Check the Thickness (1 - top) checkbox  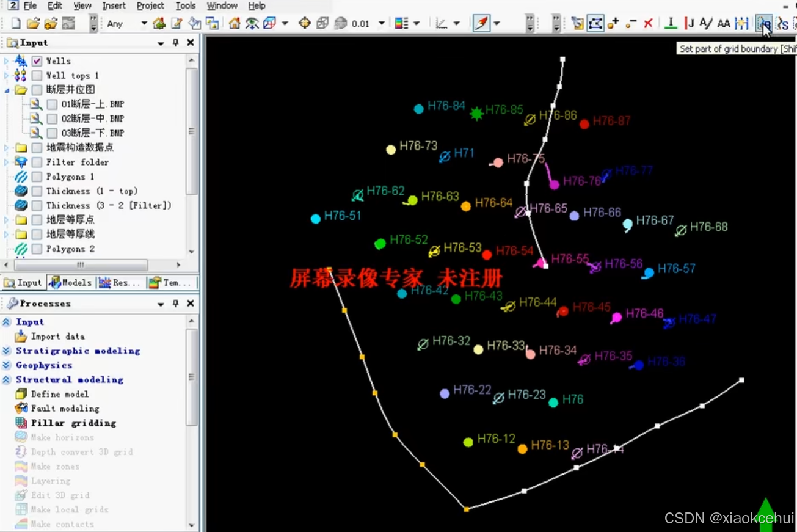point(37,191)
